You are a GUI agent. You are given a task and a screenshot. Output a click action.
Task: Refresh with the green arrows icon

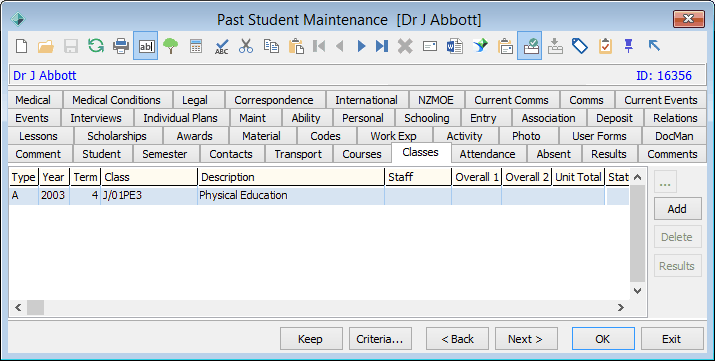96,46
